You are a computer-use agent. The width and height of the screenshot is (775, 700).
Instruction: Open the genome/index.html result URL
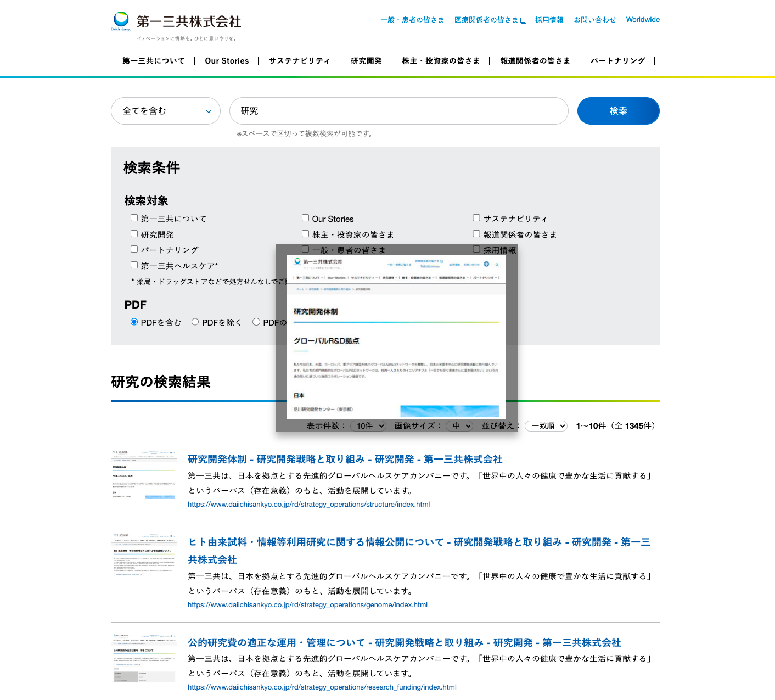tap(307, 604)
